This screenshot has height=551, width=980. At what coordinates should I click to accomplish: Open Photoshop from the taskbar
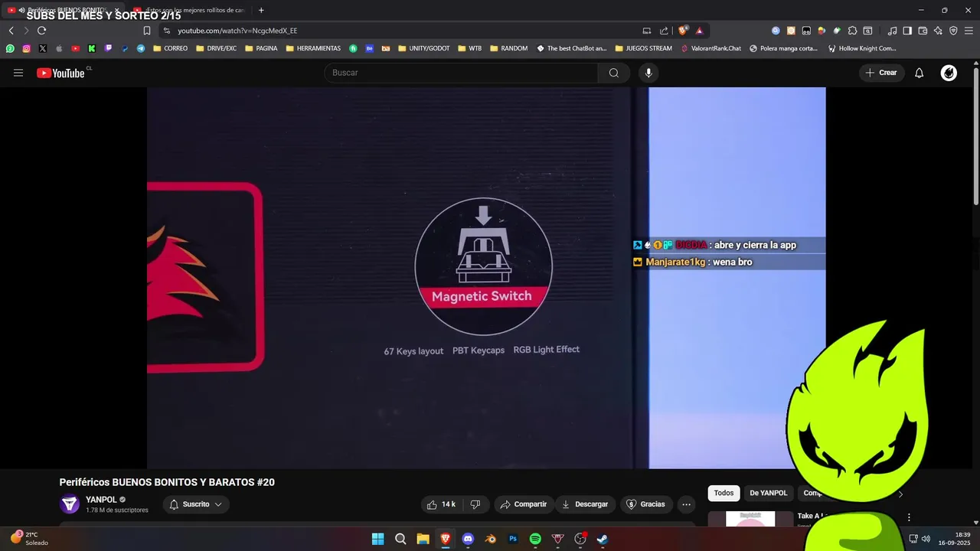click(513, 539)
